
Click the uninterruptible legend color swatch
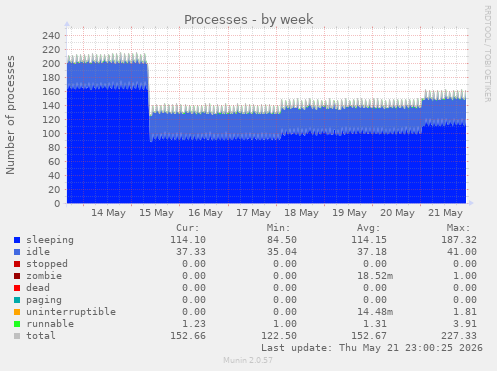point(17,312)
